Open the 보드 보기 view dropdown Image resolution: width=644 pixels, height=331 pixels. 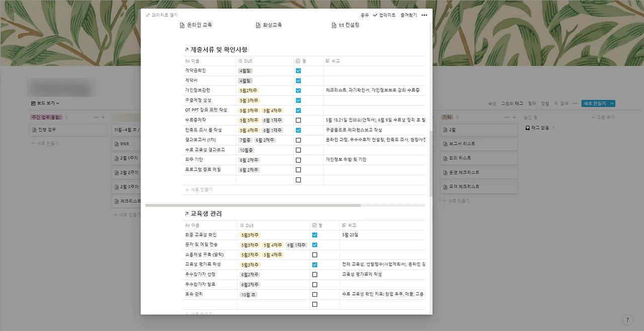click(x=45, y=103)
